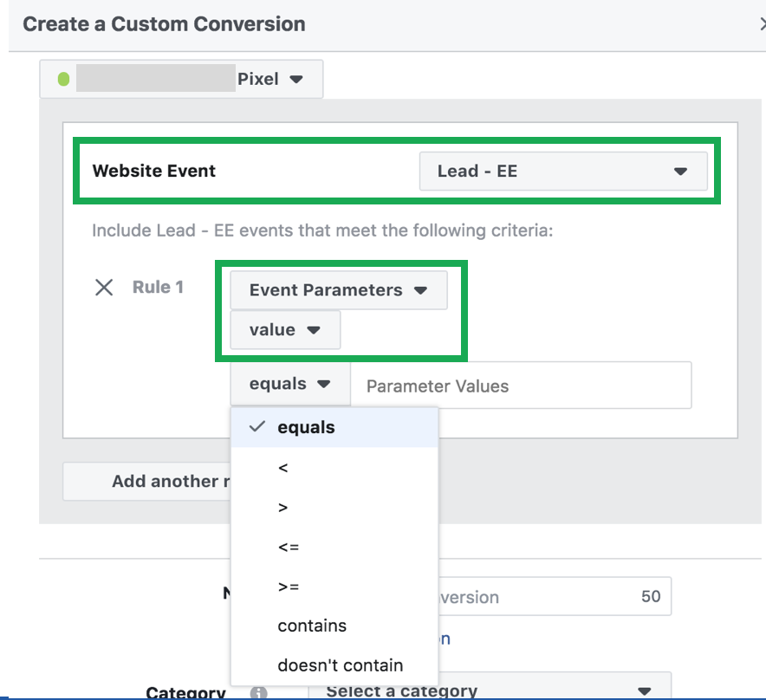This screenshot has width=766, height=700.
Task: Open the Event Parameters dropdown
Action: point(338,290)
